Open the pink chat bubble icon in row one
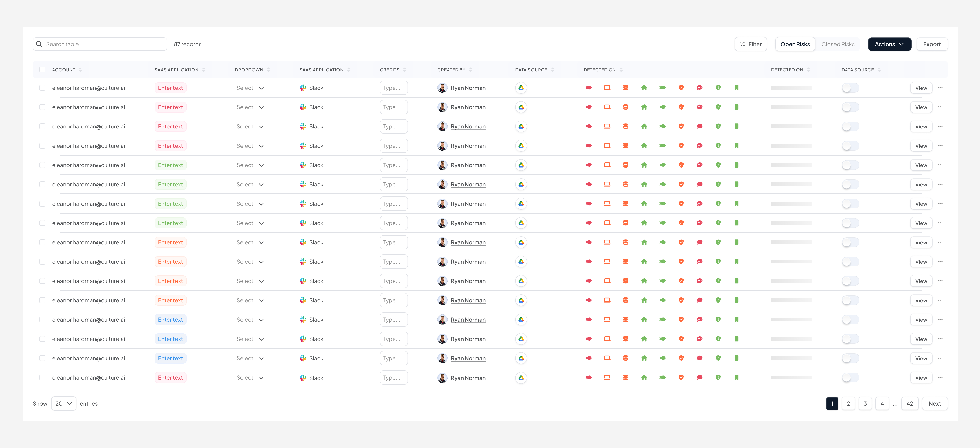 pyautogui.click(x=700, y=88)
